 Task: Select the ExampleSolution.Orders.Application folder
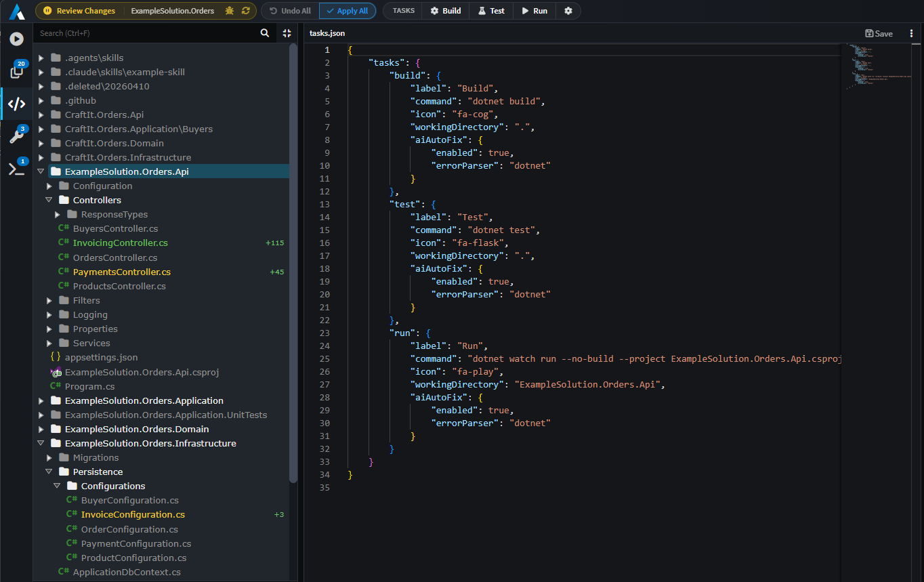pyautogui.click(x=144, y=400)
